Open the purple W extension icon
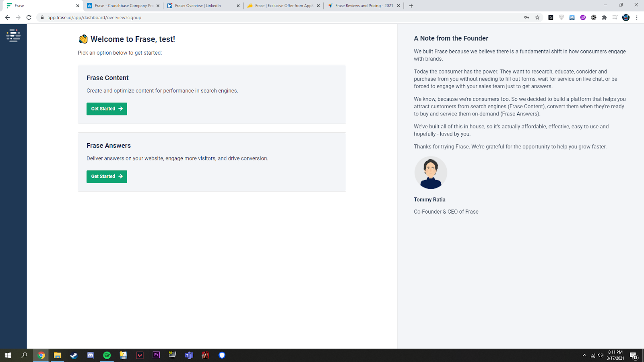Screen dimensions: 644x362 [x=583, y=17]
